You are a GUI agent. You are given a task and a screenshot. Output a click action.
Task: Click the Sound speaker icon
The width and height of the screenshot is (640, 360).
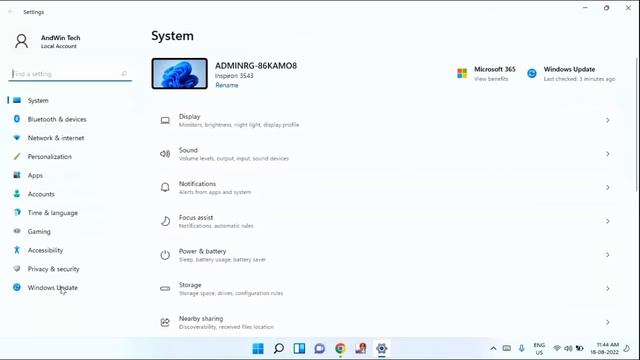165,154
